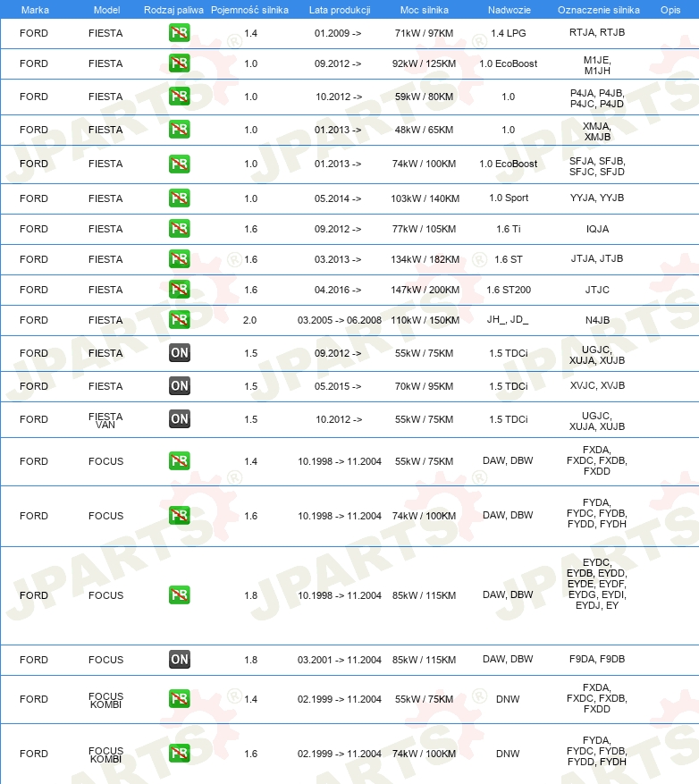This screenshot has width=699, height=784.
Task: Select engine code cell YYJA, YYJB
Action: [x=597, y=198]
